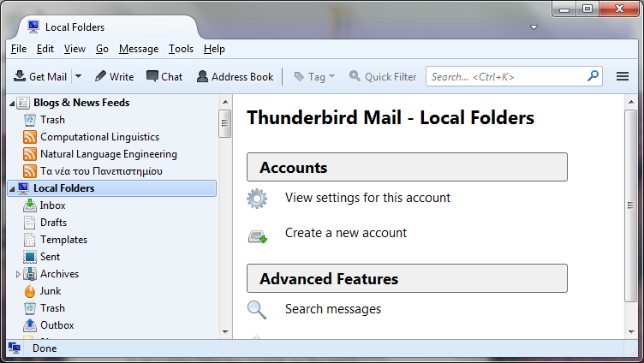
Task: Collapse the Local Folders tree
Action: [x=12, y=189]
